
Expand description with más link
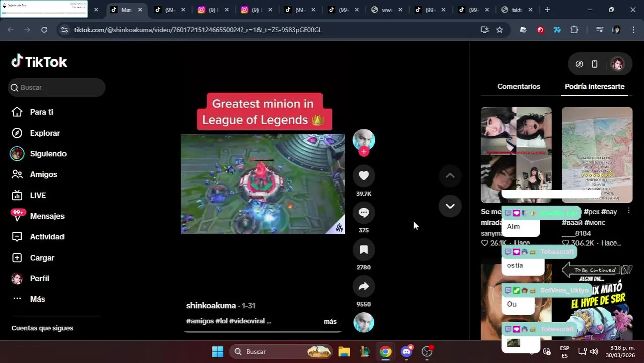point(330,321)
